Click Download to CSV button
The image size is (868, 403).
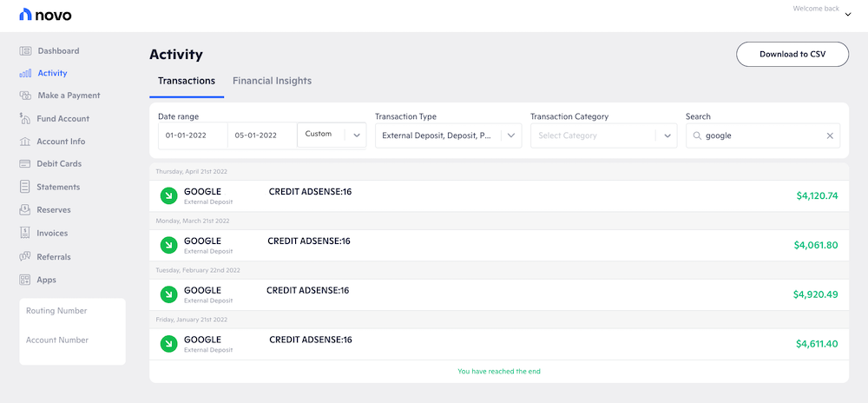pyautogui.click(x=792, y=54)
